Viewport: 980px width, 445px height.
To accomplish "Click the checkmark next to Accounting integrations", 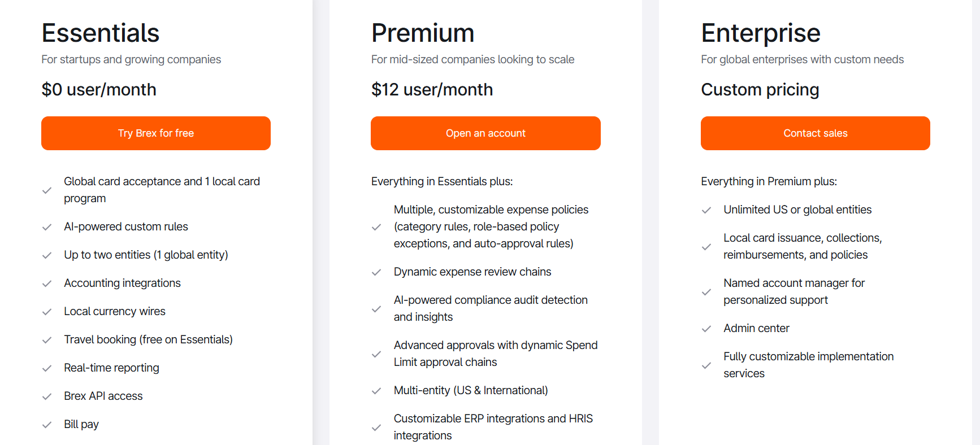I will [47, 283].
